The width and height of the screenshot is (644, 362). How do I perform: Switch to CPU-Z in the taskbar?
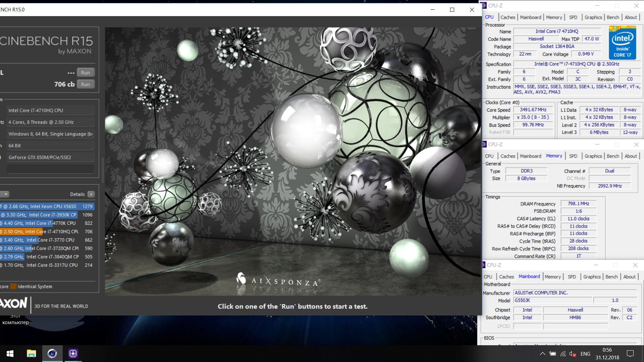[73, 354]
